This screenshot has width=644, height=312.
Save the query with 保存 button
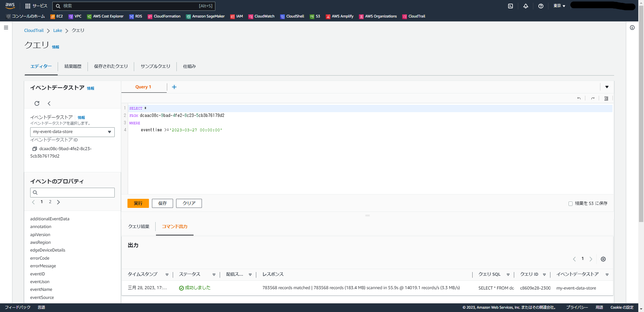click(x=162, y=204)
